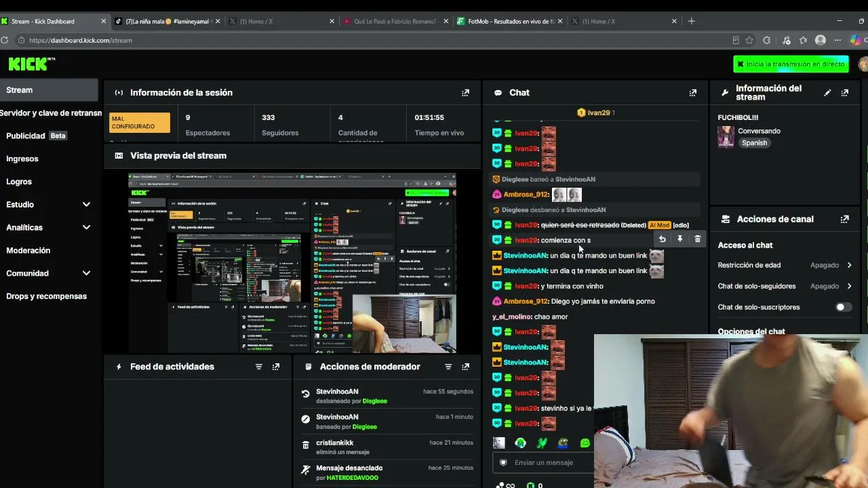This screenshot has height=488, width=868.
Task: Click the browser address bar URL
Action: 81,41
